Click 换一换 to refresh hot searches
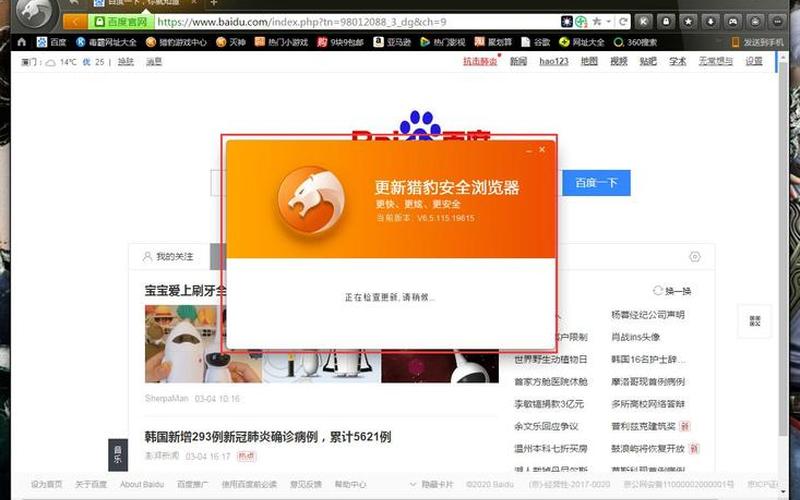 tap(672, 291)
